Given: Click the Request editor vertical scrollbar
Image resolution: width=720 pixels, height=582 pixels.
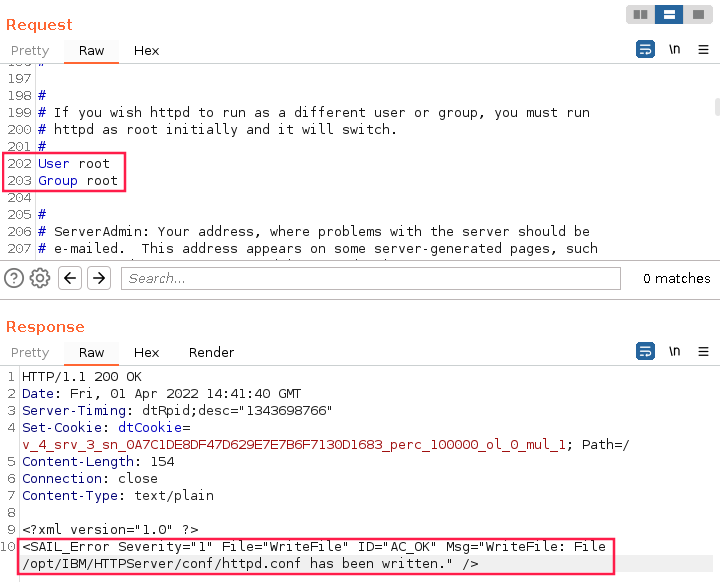Looking at the screenshot, I should 716,107.
